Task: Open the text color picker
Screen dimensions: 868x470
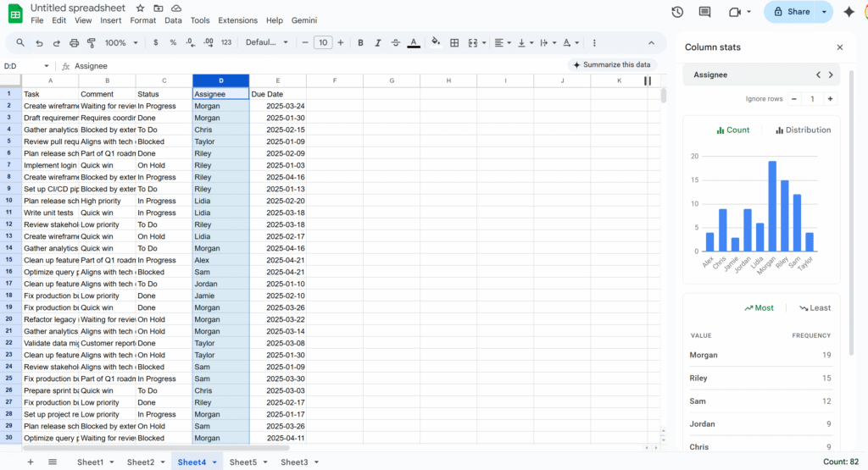Action: tap(414, 42)
